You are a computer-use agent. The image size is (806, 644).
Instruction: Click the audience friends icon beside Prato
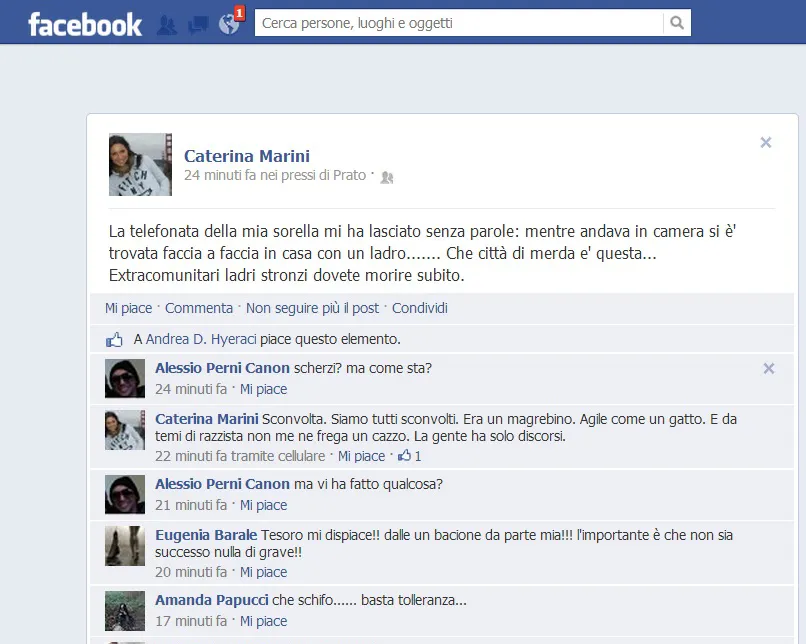387,177
